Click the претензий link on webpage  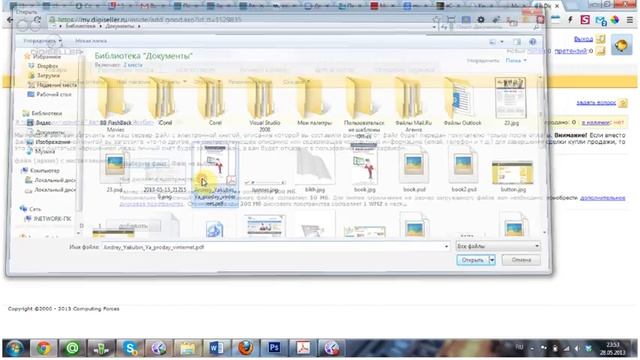(571, 51)
